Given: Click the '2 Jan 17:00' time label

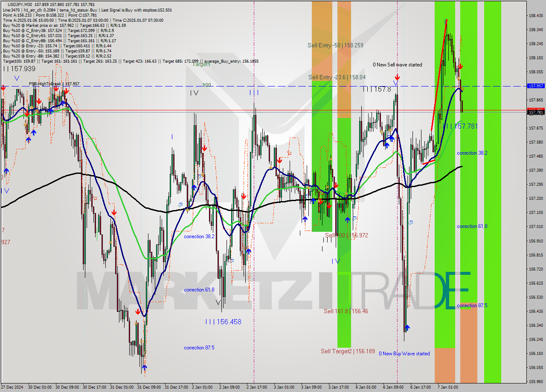Looking at the screenshot, I should click(256, 387).
